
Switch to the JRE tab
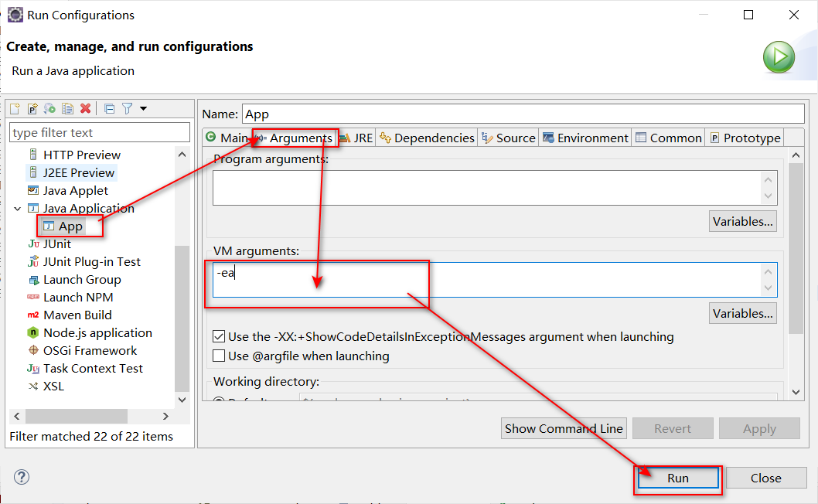[x=357, y=137]
